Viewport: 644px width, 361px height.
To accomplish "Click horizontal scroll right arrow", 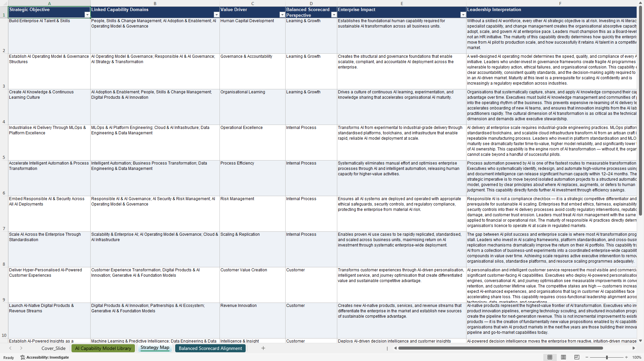I will (633, 348).
